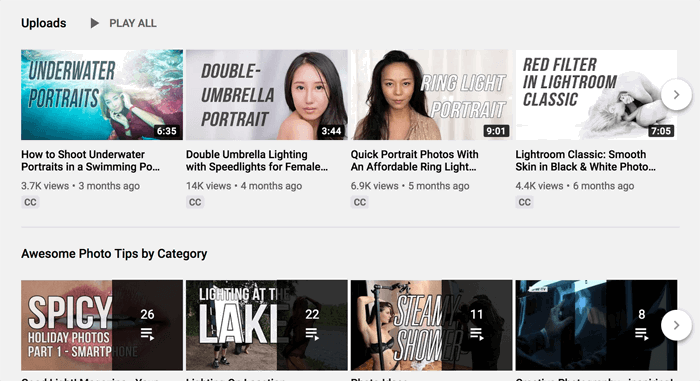The width and height of the screenshot is (700, 381).
Task: Open the dark blue playlist thumbnail with 8 videos
Action: coord(596,325)
